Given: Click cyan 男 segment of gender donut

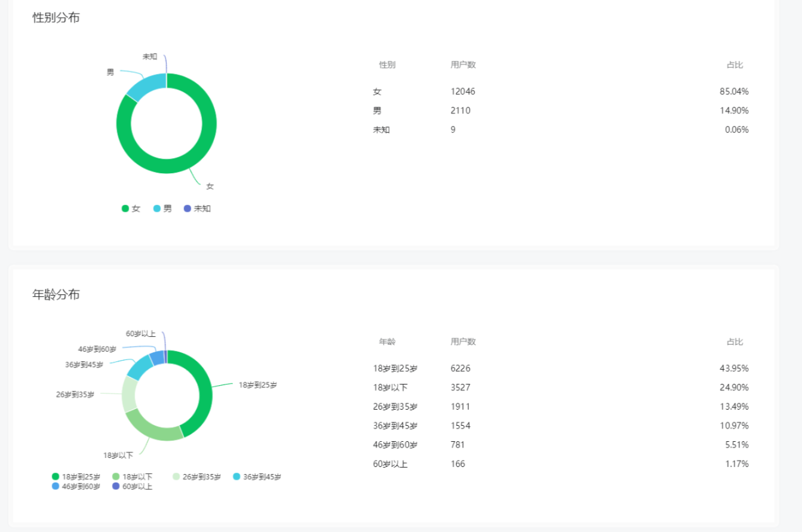Looking at the screenshot, I should coord(144,87).
